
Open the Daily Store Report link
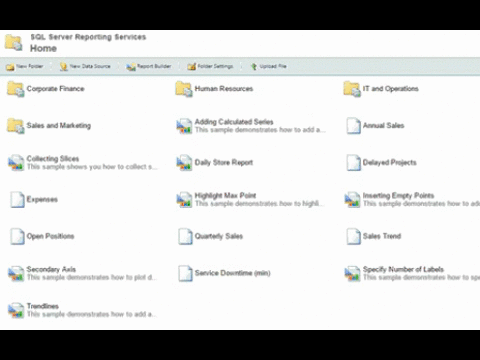(224, 163)
